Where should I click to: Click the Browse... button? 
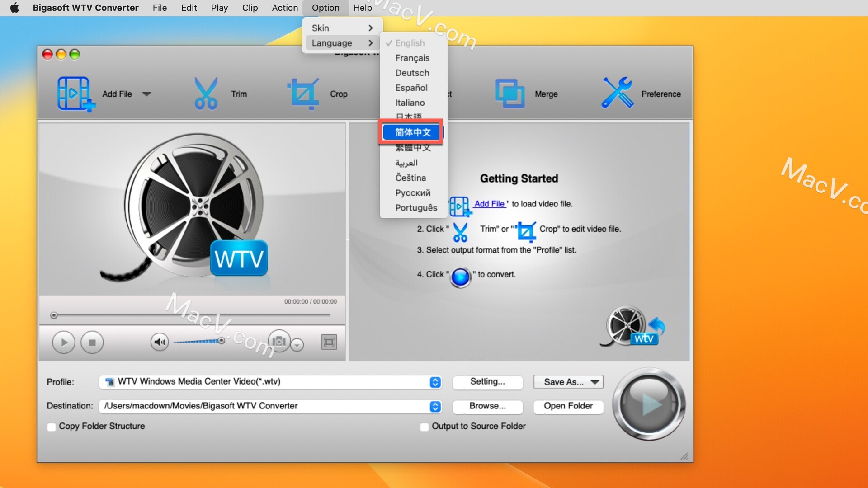point(487,406)
